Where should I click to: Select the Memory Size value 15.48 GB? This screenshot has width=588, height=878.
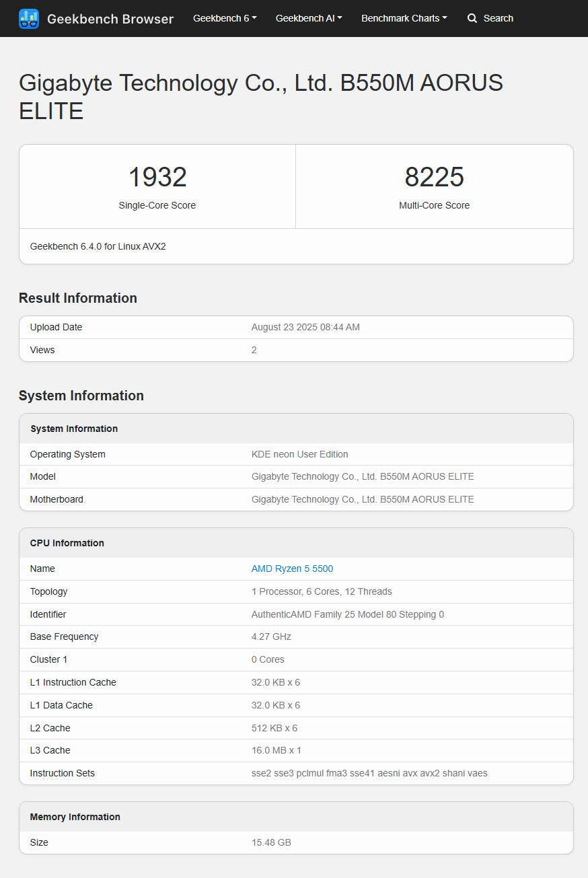[x=271, y=842]
